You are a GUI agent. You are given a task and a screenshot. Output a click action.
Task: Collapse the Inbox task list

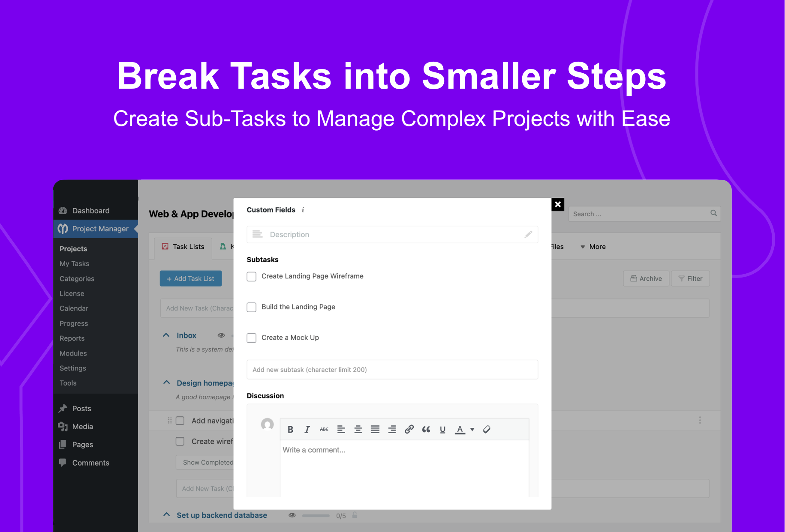pos(166,335)
